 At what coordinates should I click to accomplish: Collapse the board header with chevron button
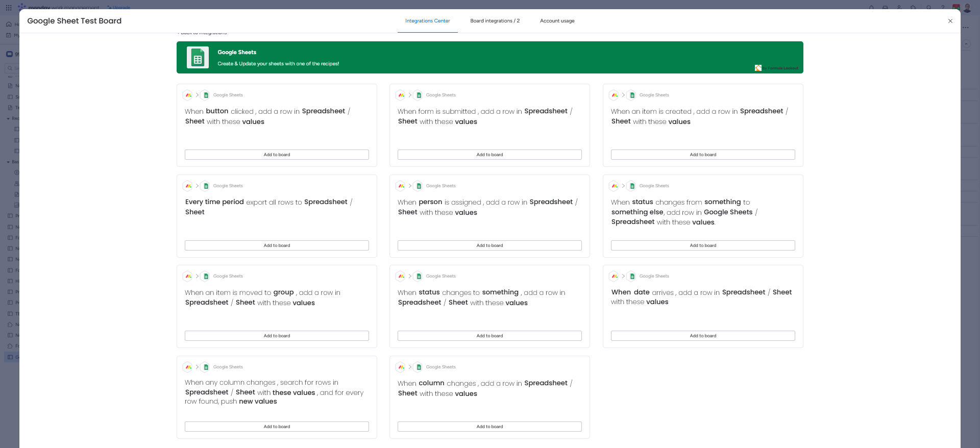click(966, 44)
